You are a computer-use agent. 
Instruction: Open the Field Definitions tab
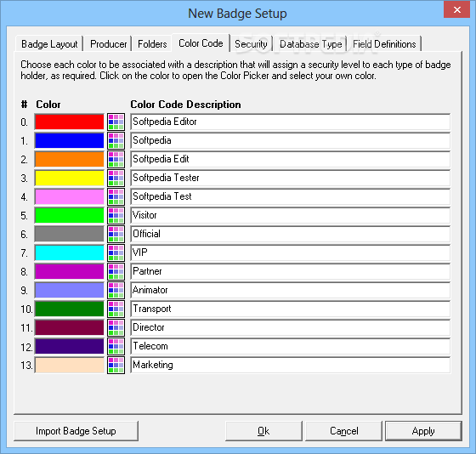coord(384,44)
